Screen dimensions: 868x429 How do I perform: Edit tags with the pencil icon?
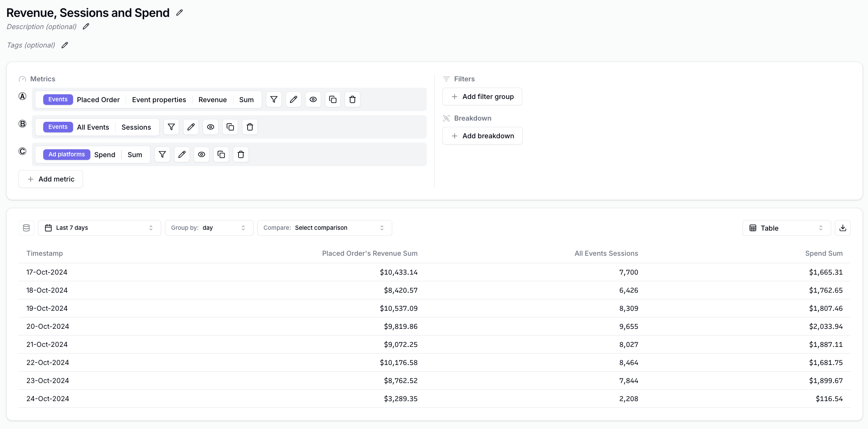click(x=65, y=45)
